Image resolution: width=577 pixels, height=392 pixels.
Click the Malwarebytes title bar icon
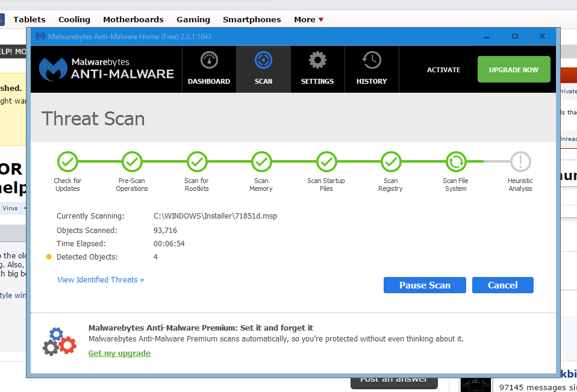(40, 36)
